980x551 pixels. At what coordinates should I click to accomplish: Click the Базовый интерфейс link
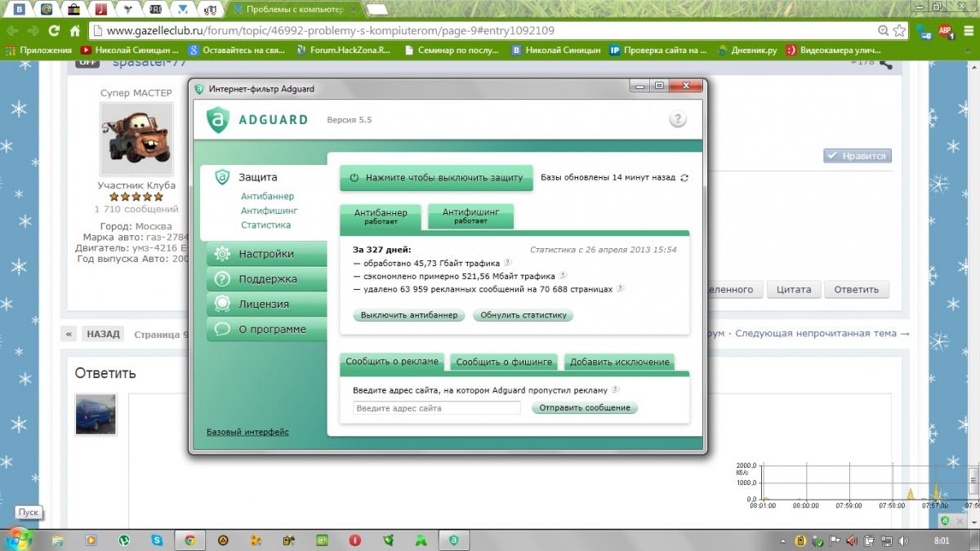247,432
